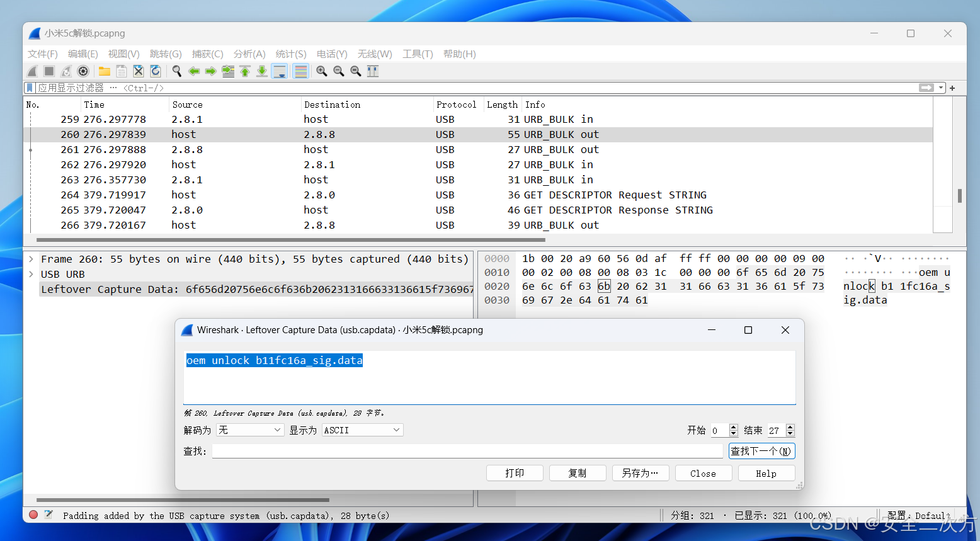This screenshot has height=541, width=980.
Task: Click packet list horizontal scrollbar
Action: [x=290, y=239]
